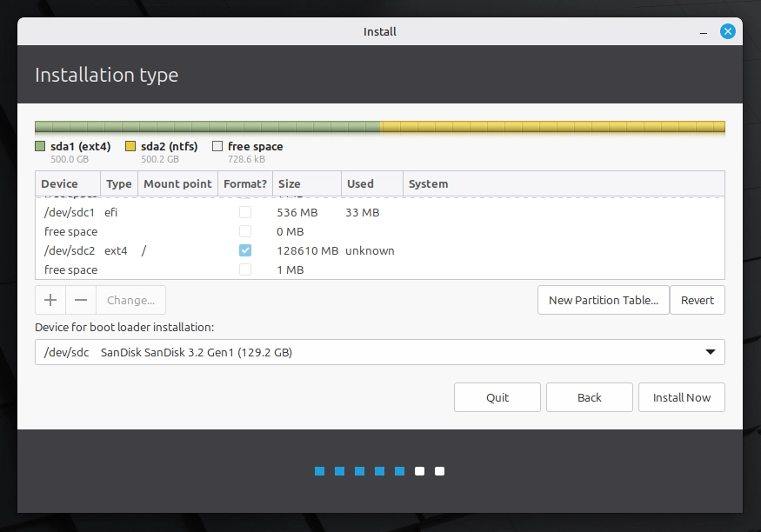This screenshot has height=532, width=761.
Task: Click New Partition Table to reset partitions
Action: coord(603,299)
